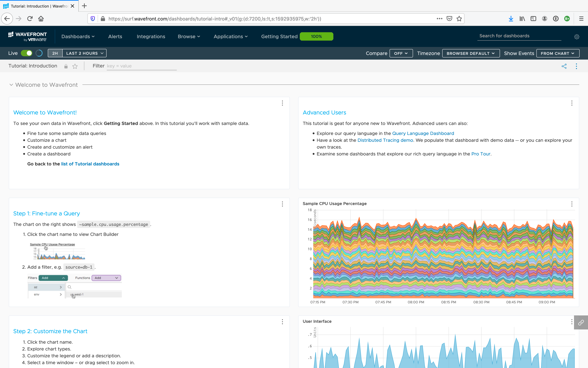Open Firefox hamburger menu
Screen dimensions: 588x368
(x=581, y=19)
